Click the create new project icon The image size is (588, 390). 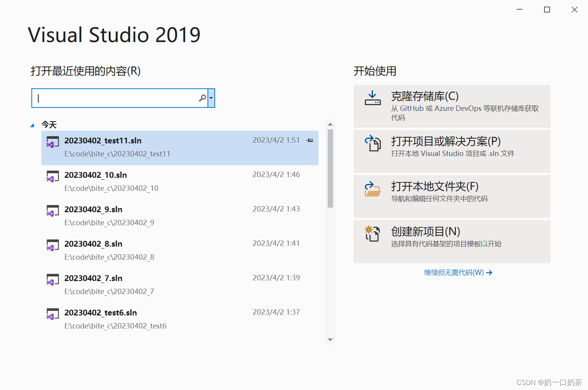(373, 234)
